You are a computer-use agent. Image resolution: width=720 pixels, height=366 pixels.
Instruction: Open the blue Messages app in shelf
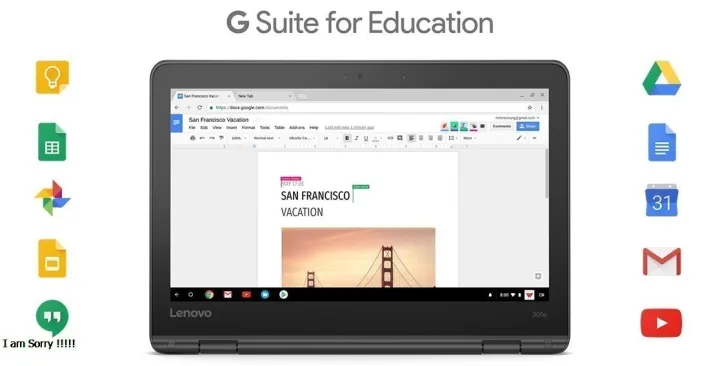pos(265,295)
